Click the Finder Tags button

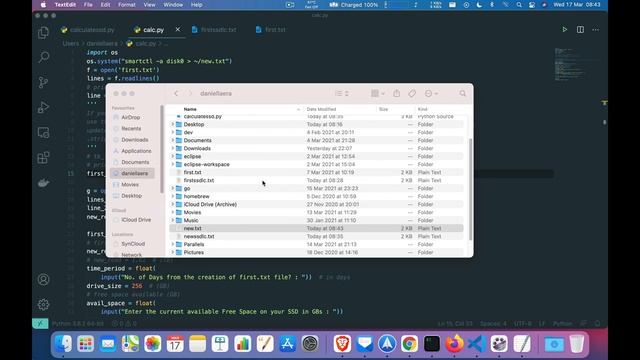(412, 93)
